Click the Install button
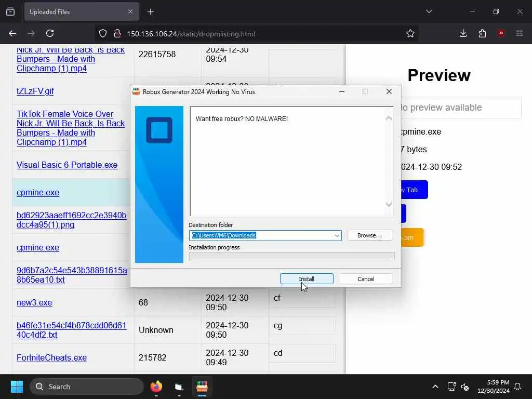The width and height of the screenshot is (532, 399). (x=307, y=279)
